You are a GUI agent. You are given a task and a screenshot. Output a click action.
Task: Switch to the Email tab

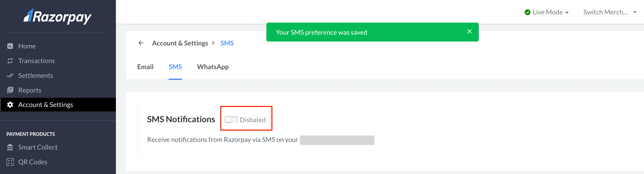point(145,67)
